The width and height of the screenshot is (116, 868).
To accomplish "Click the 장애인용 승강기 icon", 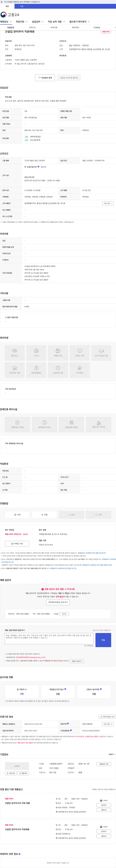I will pyautogui.click(x=44, y=425).
